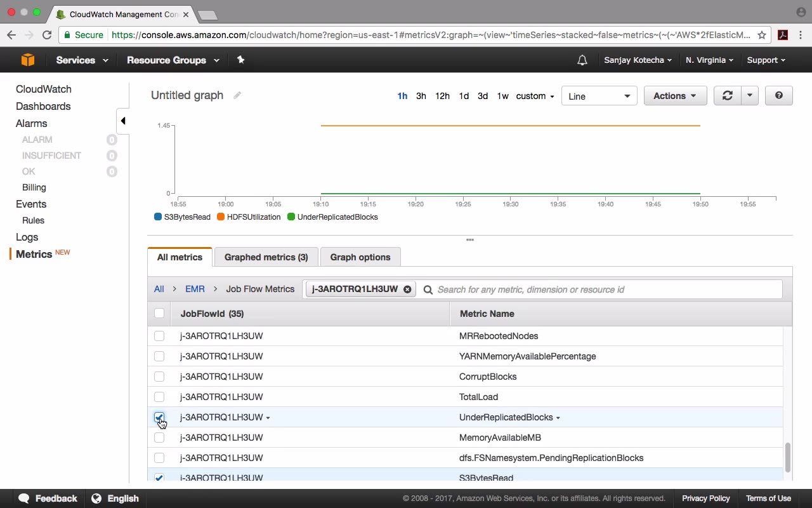Image resolution: width=812 pixels, height=508 pixels.
Task: Click the EMR breadcrumb link
Action: tap(195, 289)
